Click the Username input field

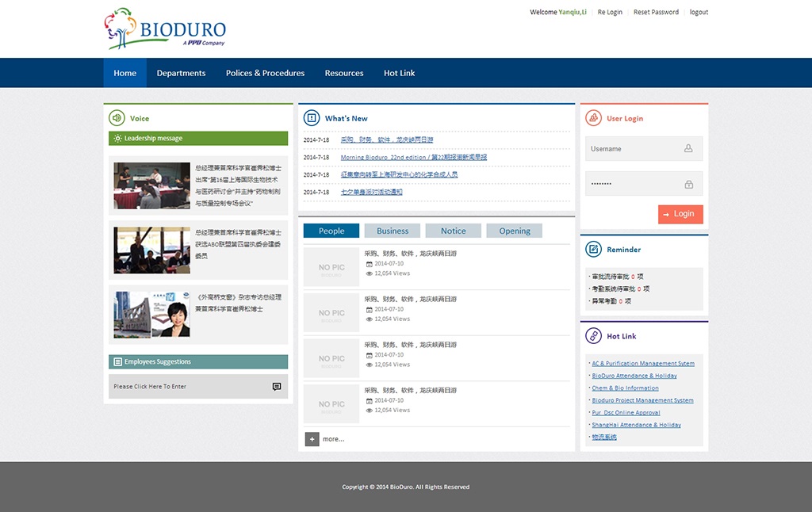click(x=634, y=149)
